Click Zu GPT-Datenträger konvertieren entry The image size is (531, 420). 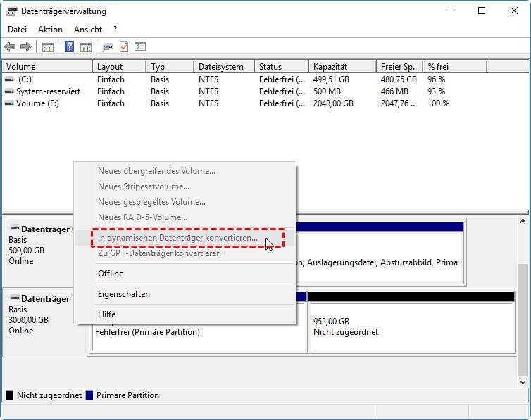coord(185,253)
